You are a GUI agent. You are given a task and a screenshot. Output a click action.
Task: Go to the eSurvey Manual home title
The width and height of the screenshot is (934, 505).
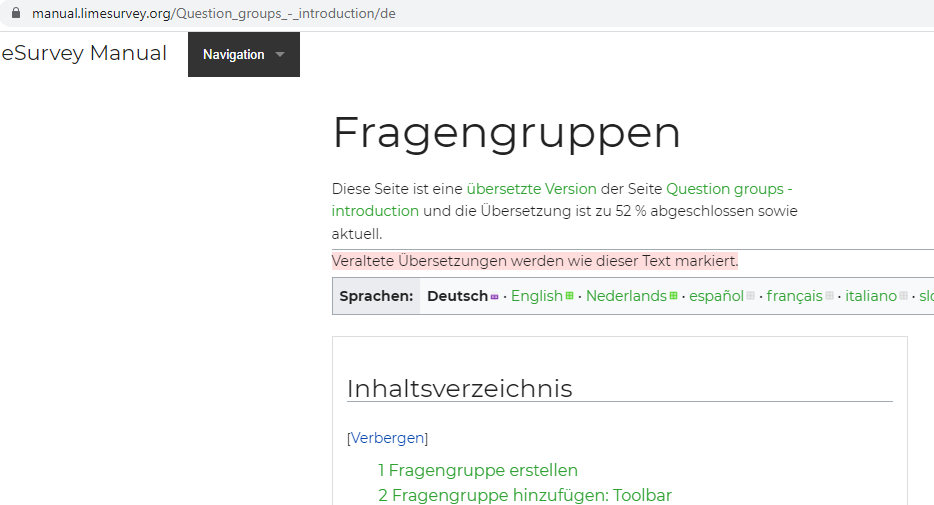point(84,54)
